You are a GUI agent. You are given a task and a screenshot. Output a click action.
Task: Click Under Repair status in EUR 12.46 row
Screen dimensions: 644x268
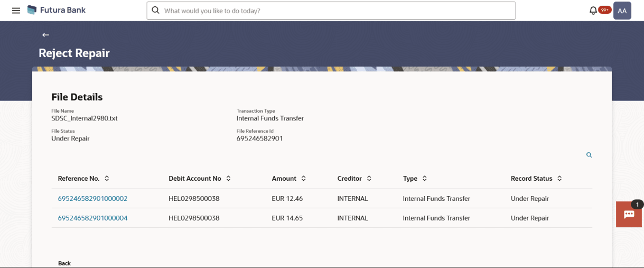click(x=530, y=199)
